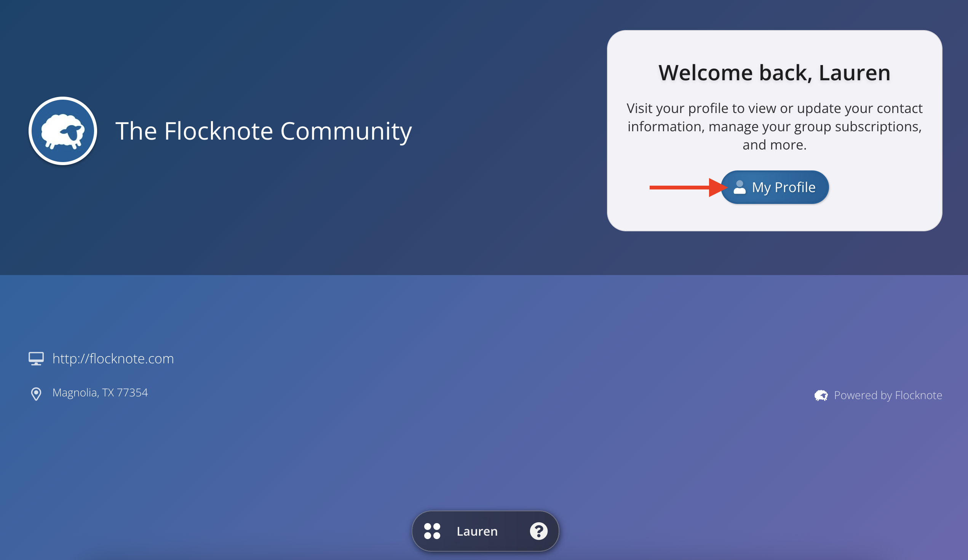The height and width of the screenshot is (560, 968).
Task: Click the Magnolia, TX 77354 address
Action: pyautogui.click(x=100, y=393)
